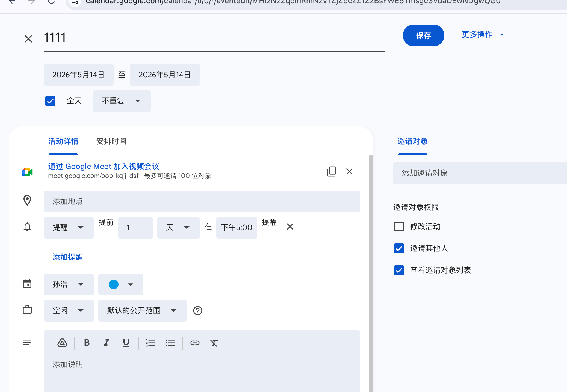The height and width of the screenshot is (392, 567).
Task: Click the browser address bar URL
Action: tap(293, 2)
